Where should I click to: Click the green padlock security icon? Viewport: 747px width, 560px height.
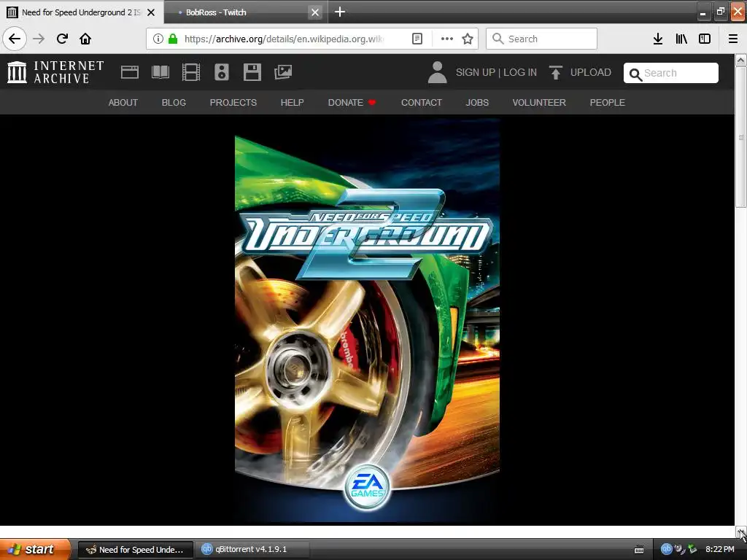point(173,39)
